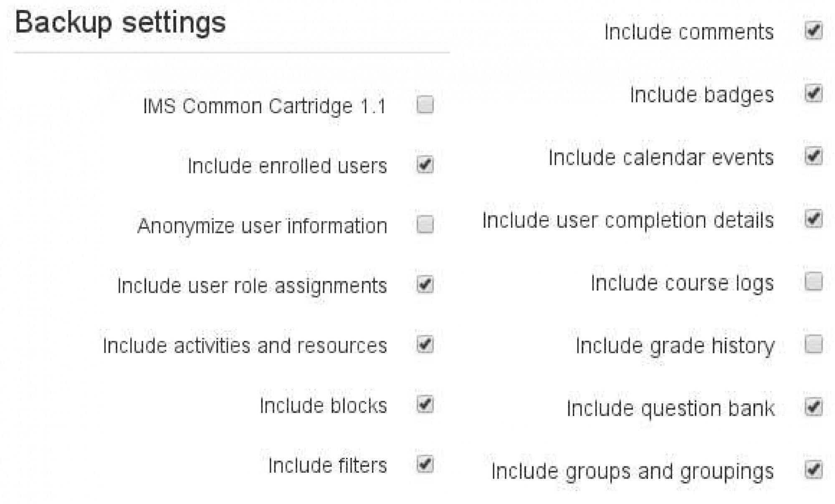Select the Anonymize user information label
This screenshot has width=835, height=504.
(262, 226)
